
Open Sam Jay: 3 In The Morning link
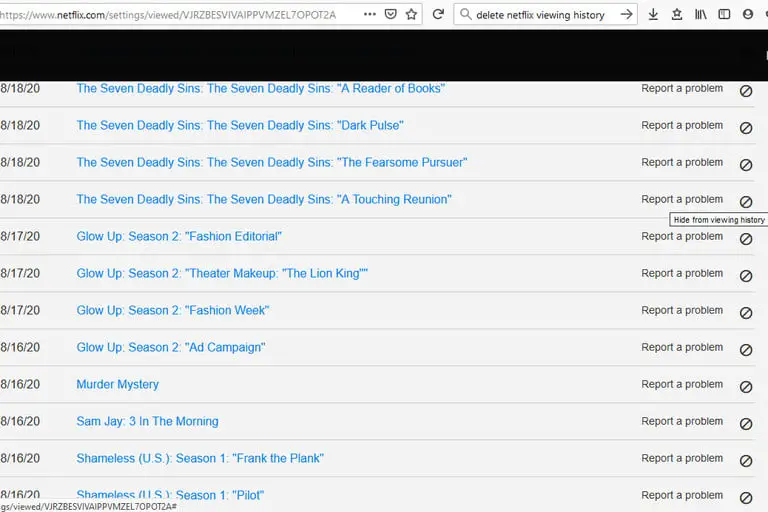pyautogui.click(x=147, y=421)
